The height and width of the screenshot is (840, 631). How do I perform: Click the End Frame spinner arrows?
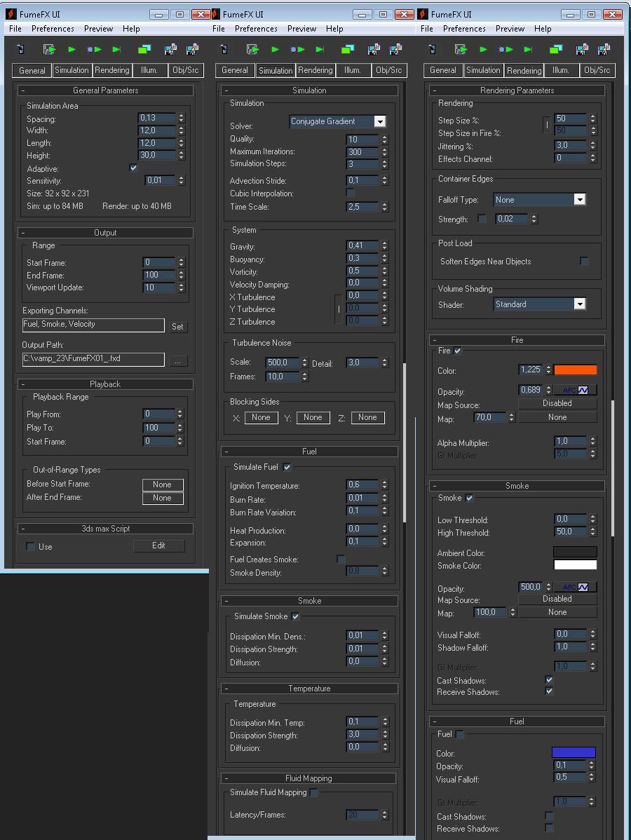[181, 275]
